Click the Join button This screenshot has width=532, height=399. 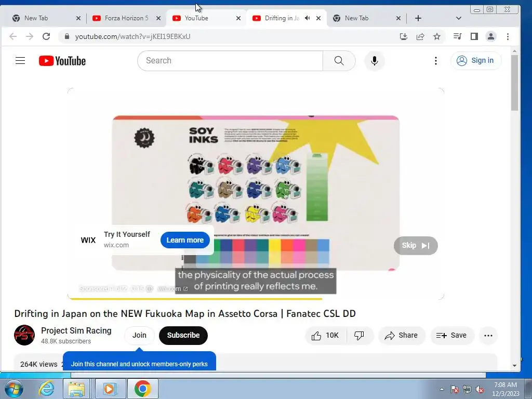click(139, 335)
